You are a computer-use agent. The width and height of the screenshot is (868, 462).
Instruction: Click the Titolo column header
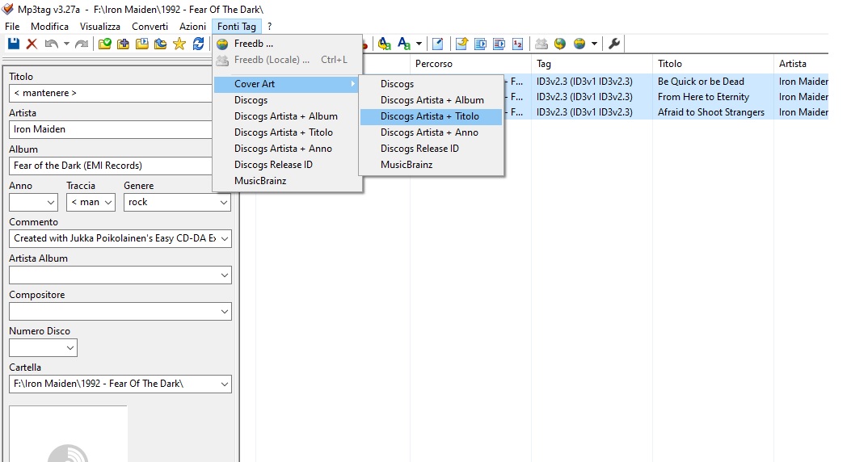click(x=713, y=64)
